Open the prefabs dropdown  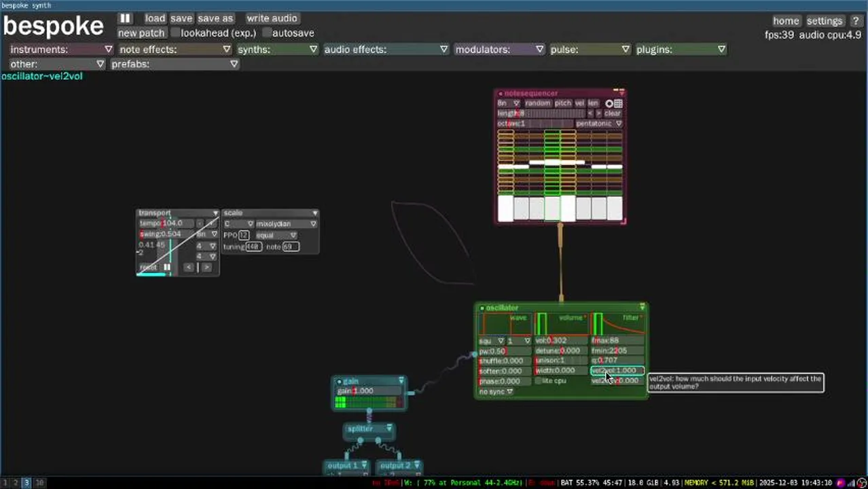tap(175, 64)
